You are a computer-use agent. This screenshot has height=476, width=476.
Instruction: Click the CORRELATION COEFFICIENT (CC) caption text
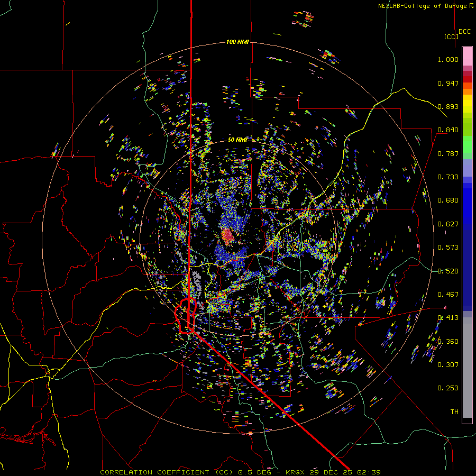tap(167, 472)
